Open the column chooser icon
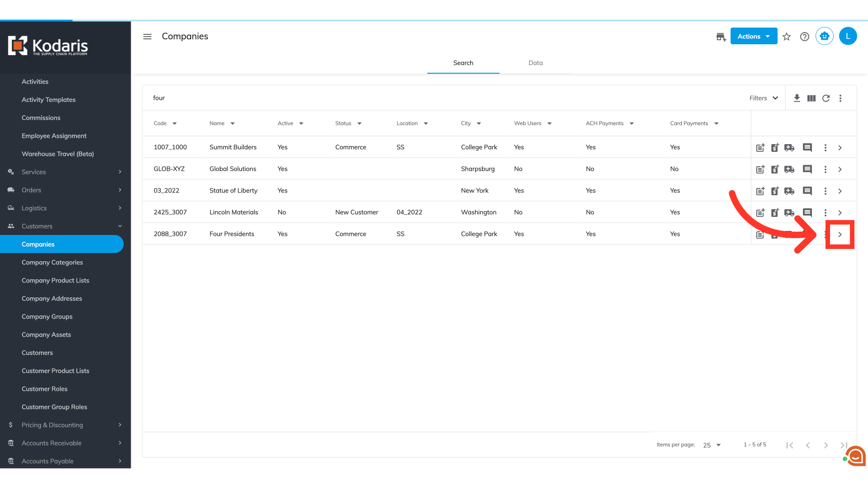 tap(811, 98)
